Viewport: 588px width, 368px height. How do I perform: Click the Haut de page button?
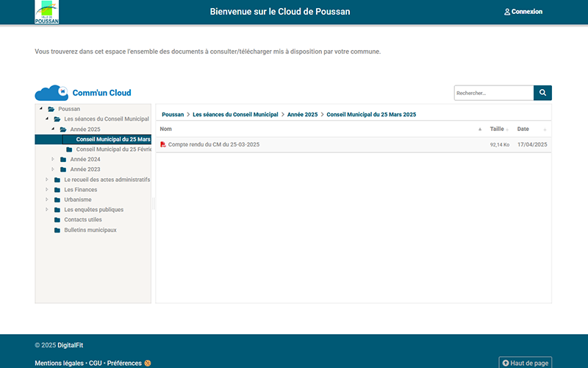point(525,363)
